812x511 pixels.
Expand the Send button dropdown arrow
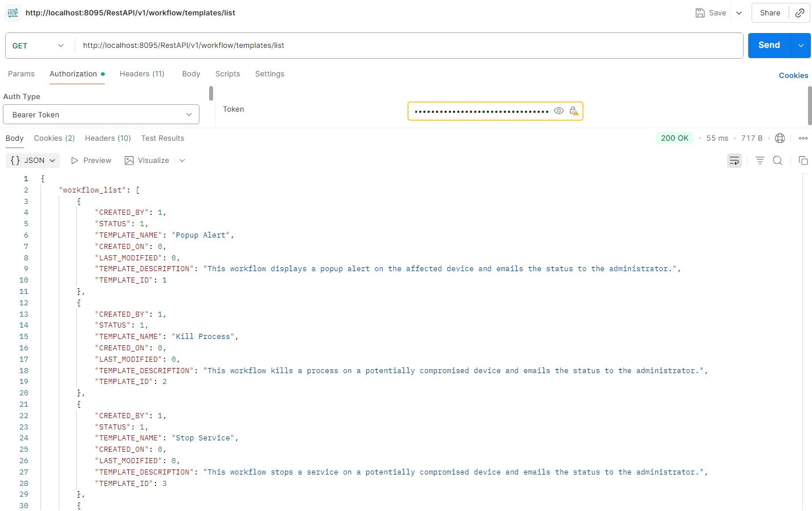coord(802,44)
